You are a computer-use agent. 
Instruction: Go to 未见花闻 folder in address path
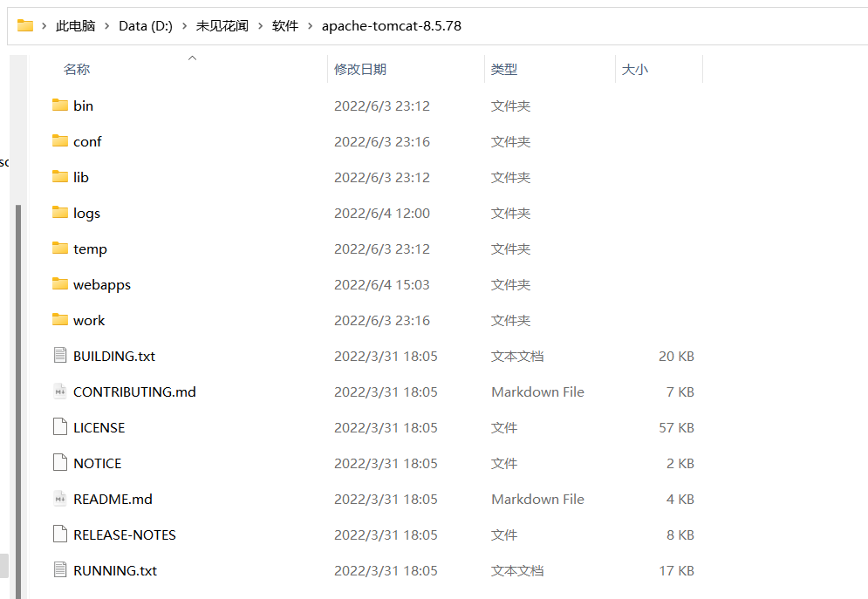pos(222,26)
